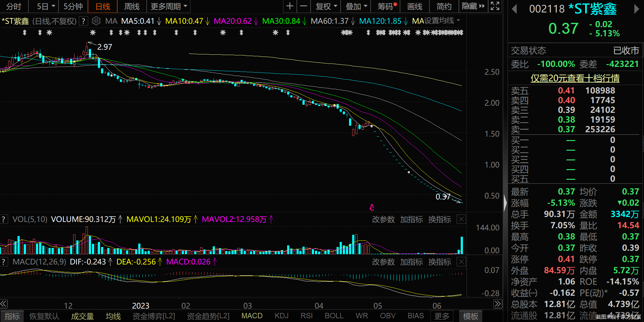Image resolution: width=644 pixels, height=322 pixels.
Task: Hide the side panel using 隐藏 button
Action: 473,6
